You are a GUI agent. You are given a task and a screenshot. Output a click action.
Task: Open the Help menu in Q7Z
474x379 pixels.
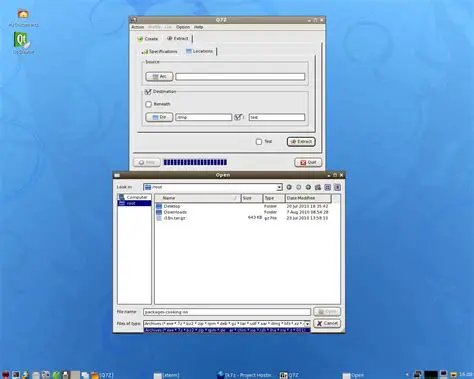[x=199, y=27]
